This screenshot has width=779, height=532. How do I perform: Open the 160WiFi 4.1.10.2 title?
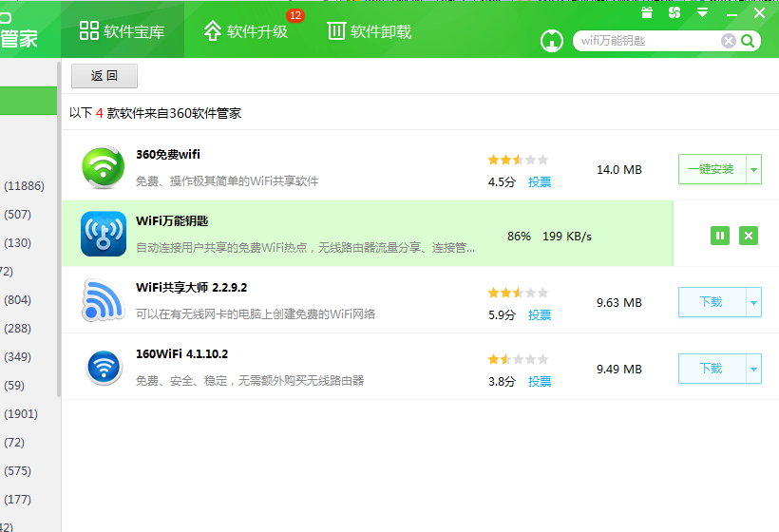[181, 354]
